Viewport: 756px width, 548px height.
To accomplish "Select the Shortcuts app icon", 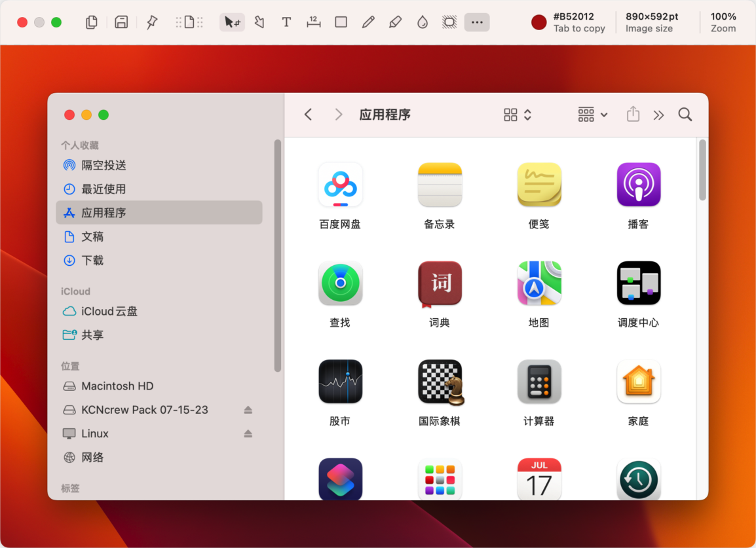I will pos(341,479).
